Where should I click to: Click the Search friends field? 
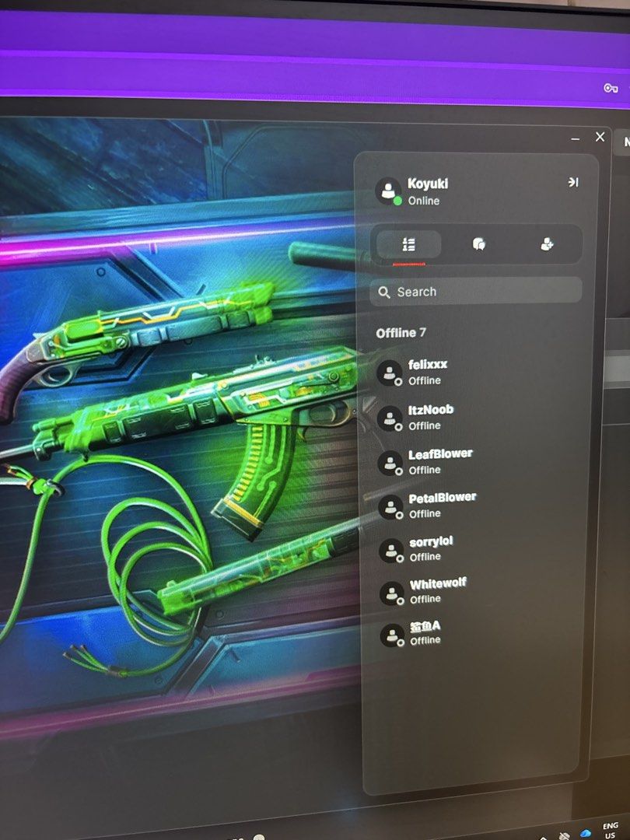pyautogui.click(x=476, y=292)
